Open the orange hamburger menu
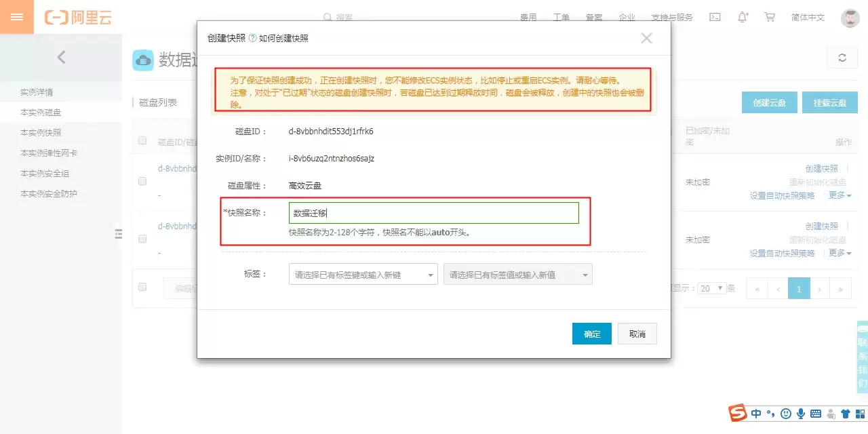The height and width of the screenshot is (434, 868). click(x=17, y=17)
